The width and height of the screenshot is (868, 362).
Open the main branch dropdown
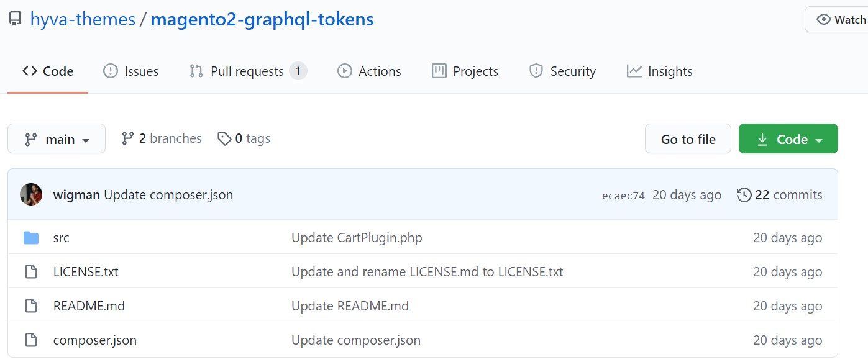click(57, 139)
